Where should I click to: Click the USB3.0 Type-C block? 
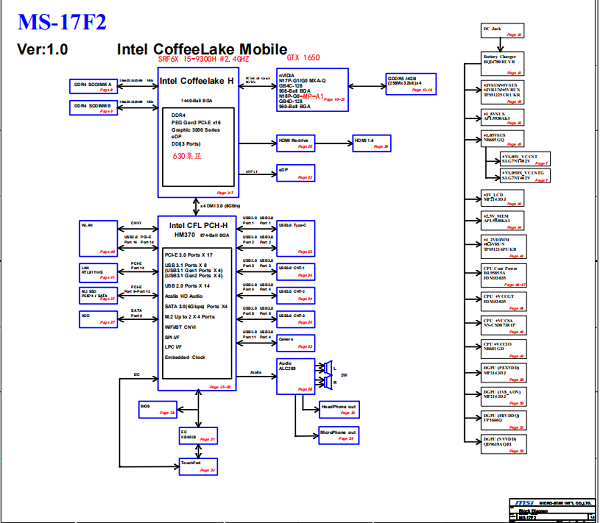click(296, 229)
